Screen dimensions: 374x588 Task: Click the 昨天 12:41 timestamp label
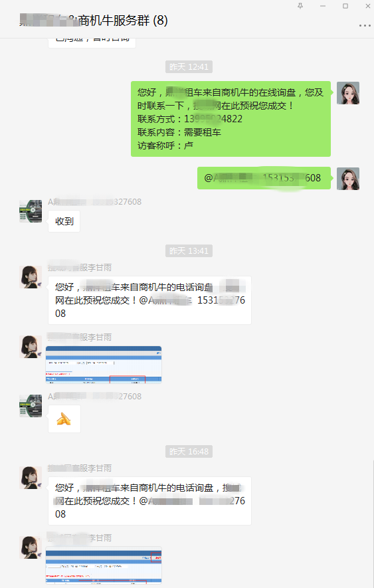[x=189, y=66]
